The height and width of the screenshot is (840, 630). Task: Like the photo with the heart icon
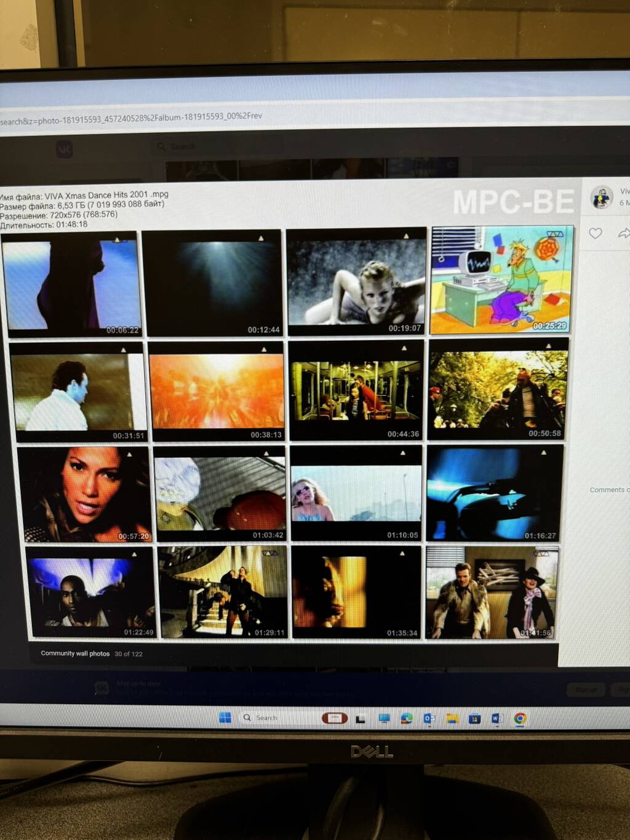595,233
